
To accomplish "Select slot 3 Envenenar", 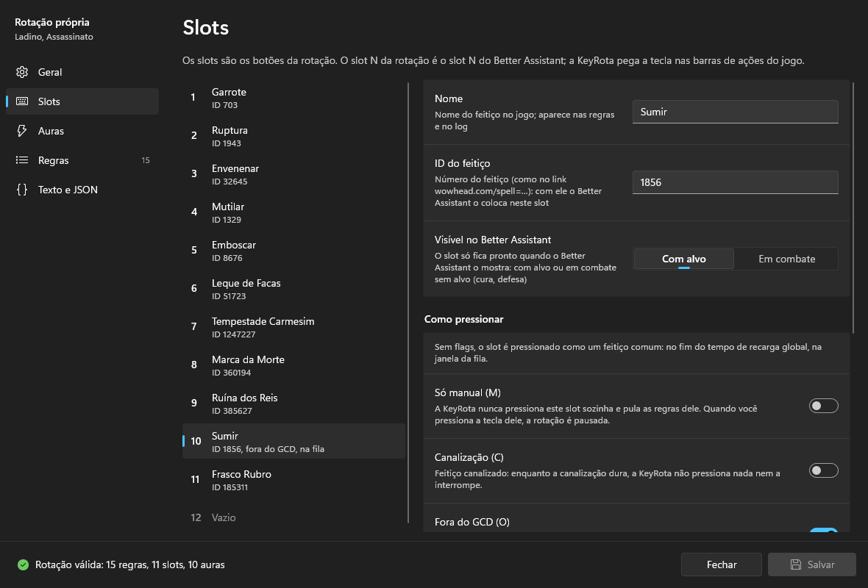I will click(x=294, y=174).
